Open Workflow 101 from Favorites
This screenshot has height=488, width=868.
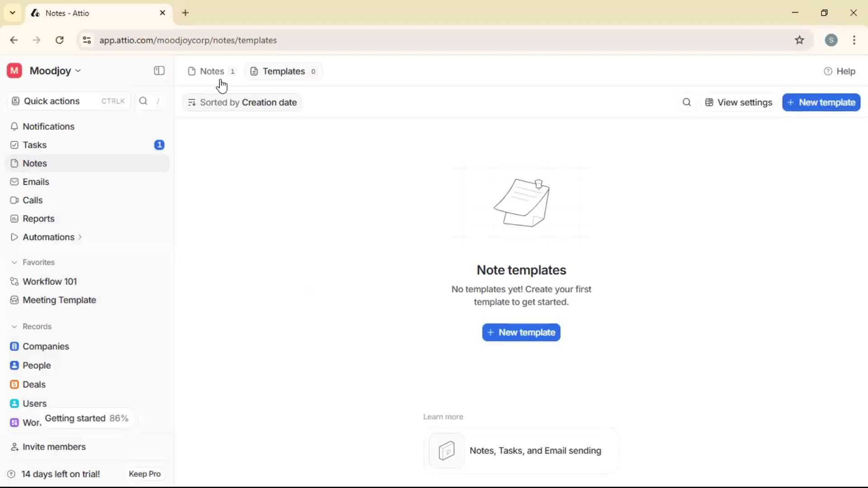49,281
